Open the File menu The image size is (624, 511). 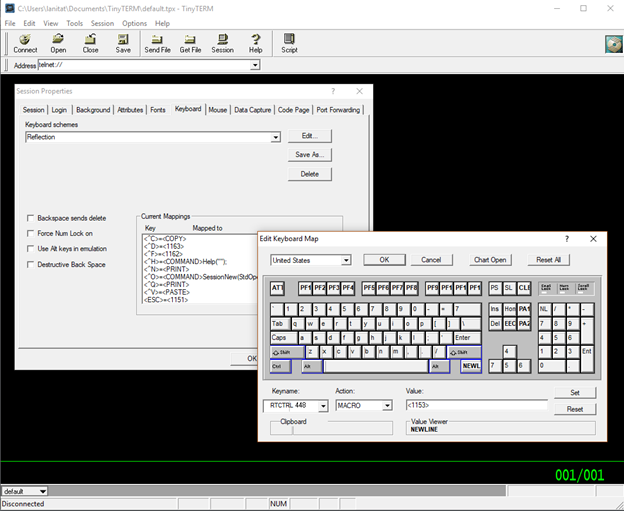pos(10,23)
